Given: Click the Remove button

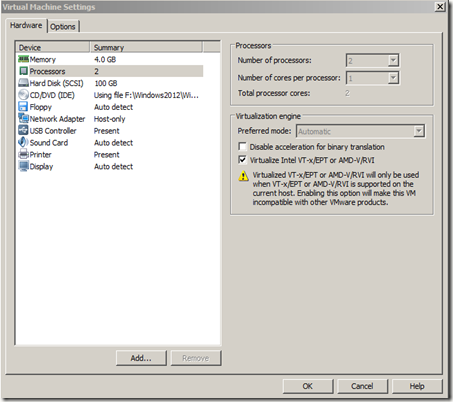Looking at the screenshot, I should coord(196,358).
